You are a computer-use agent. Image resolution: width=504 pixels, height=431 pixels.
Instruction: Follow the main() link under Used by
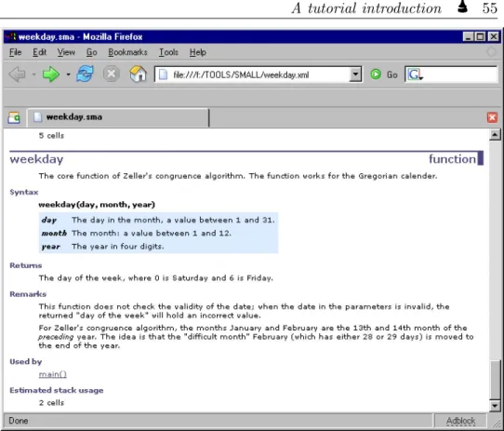tap(53, 374)
